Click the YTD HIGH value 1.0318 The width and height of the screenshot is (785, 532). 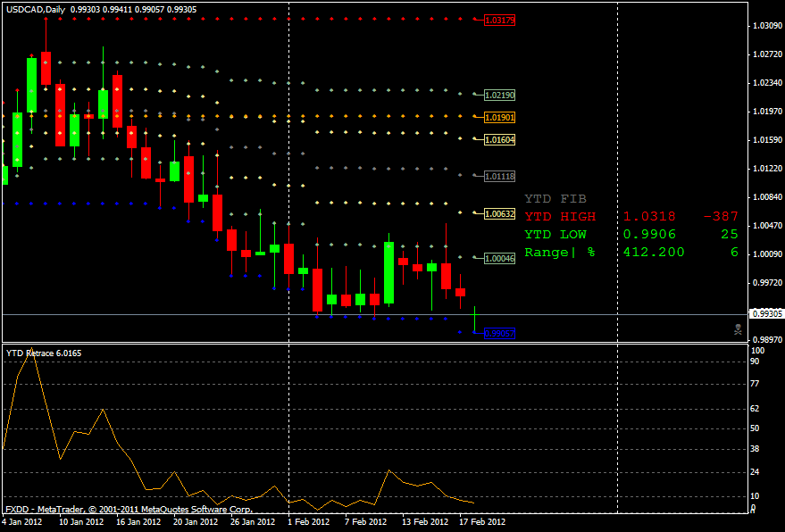(649, 217)
